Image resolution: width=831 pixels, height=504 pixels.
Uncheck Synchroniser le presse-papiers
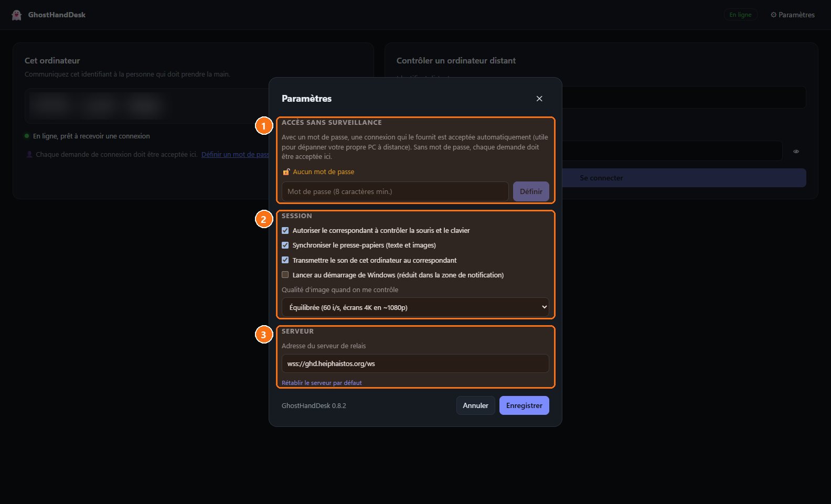(285, 245)
